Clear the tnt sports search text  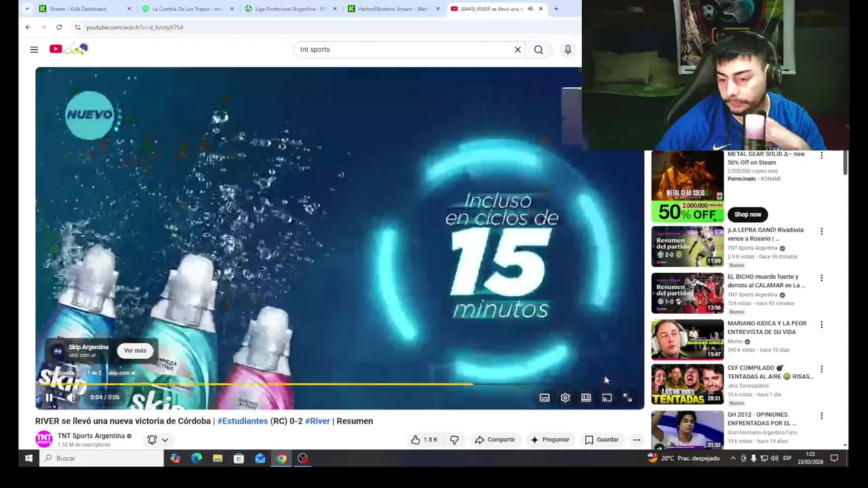click(517, 49)
